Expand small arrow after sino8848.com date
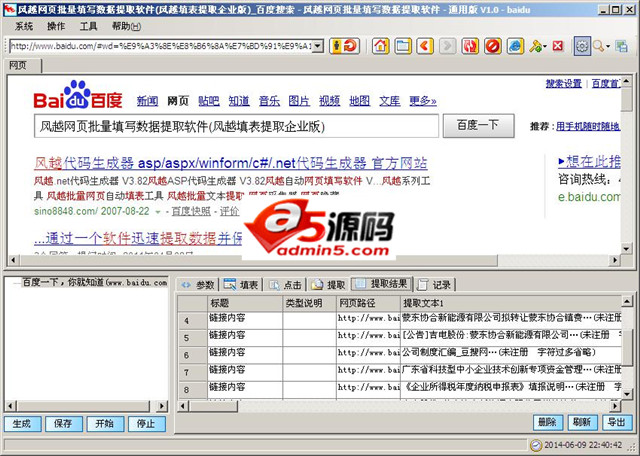This screenshot has width=640, height=456. point(158,212)
